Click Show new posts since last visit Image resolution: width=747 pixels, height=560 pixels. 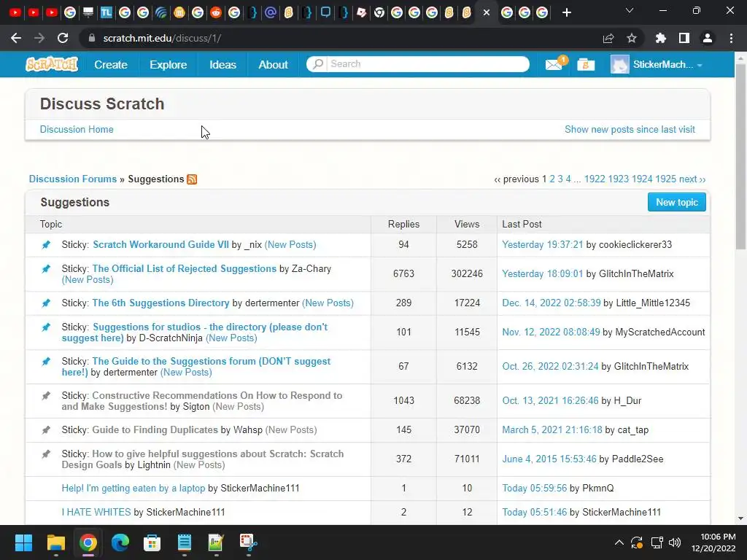pyautogui.click(x=630, y=130)
